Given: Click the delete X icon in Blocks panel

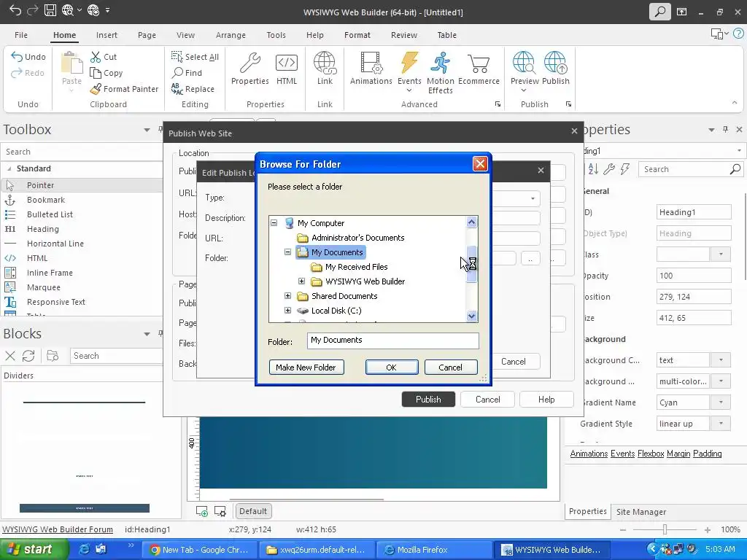Looking at the screenshot, I should 10,356.
